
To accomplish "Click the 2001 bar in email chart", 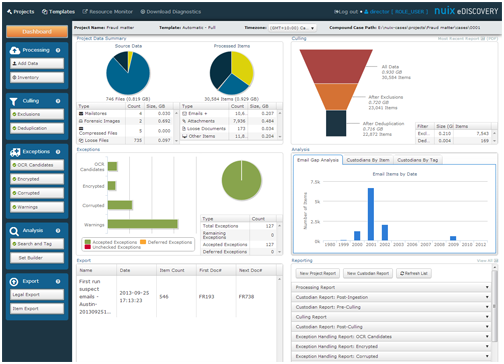I will click(x=371, y=214).
